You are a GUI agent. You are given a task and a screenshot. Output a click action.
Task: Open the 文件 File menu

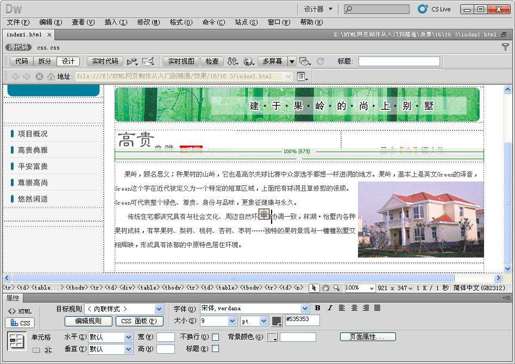coord(18,22)
